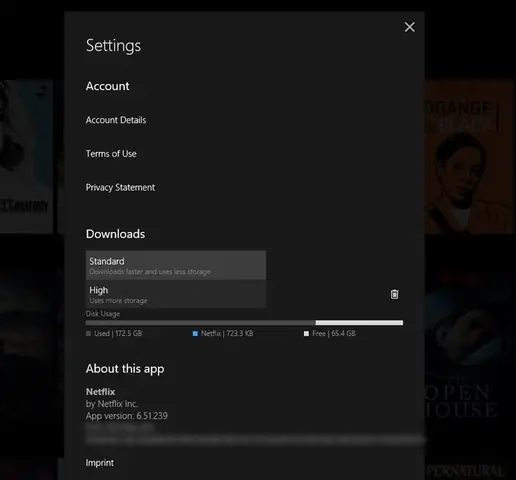Image resolution: width=516 pixels, height=480 pixels.
Task: Open Privacy Statement
Action: point(120,187)
